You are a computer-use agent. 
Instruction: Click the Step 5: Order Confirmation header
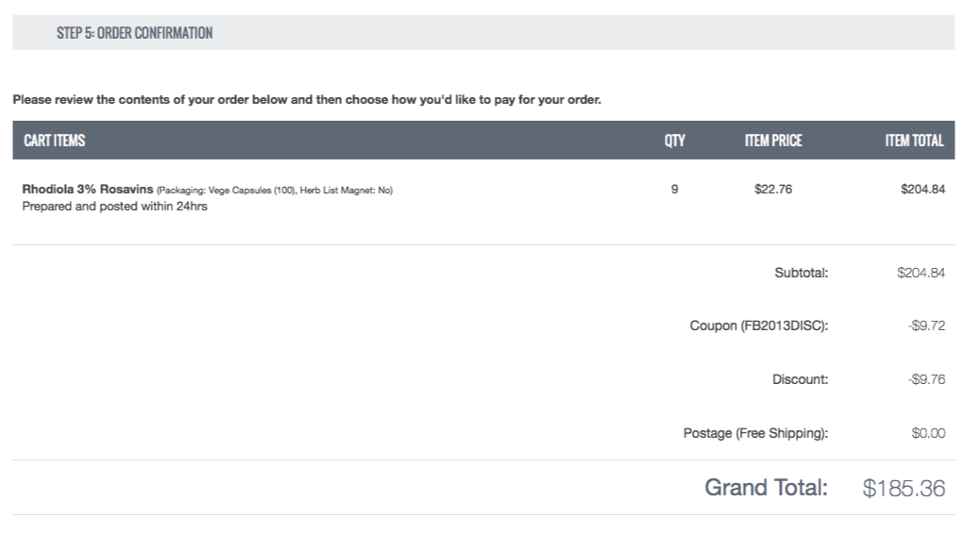coord(134,33)
